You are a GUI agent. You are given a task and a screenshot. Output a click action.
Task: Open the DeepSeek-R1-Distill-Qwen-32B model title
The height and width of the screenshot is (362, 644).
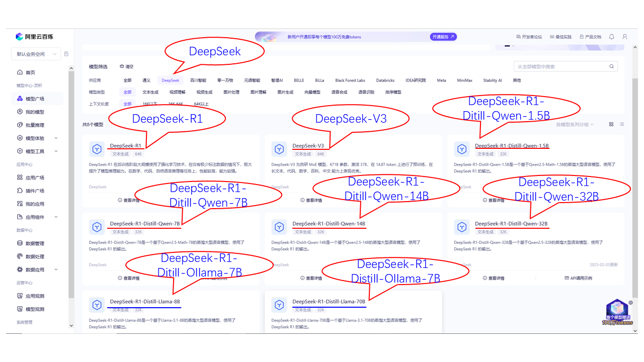point(511,224)
